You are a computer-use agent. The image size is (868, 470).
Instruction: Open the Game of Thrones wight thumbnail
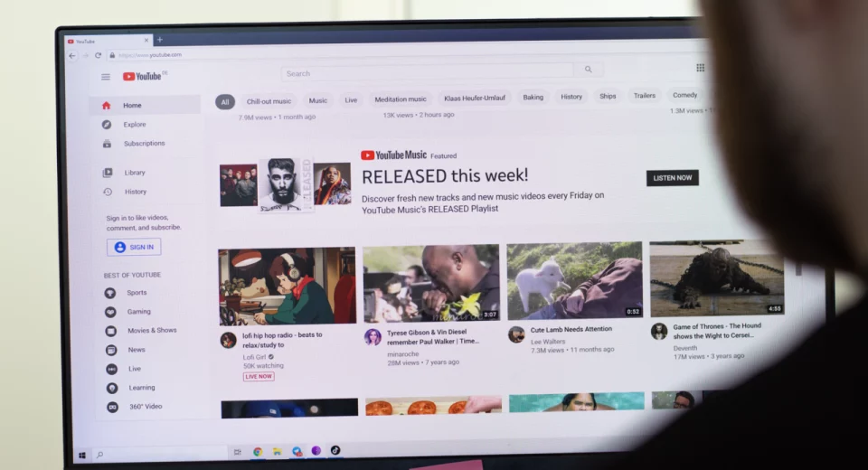click(x=716, y=277)
